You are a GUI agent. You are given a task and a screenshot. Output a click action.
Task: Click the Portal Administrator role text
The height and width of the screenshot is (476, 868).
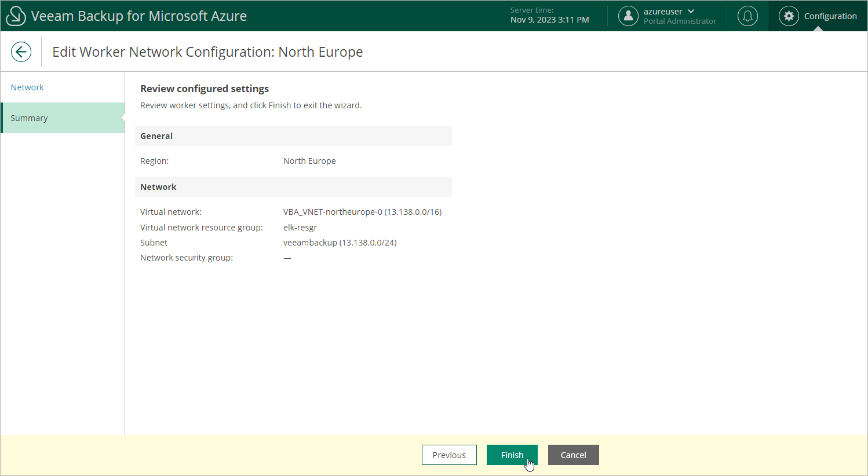[x=680, y=21]
